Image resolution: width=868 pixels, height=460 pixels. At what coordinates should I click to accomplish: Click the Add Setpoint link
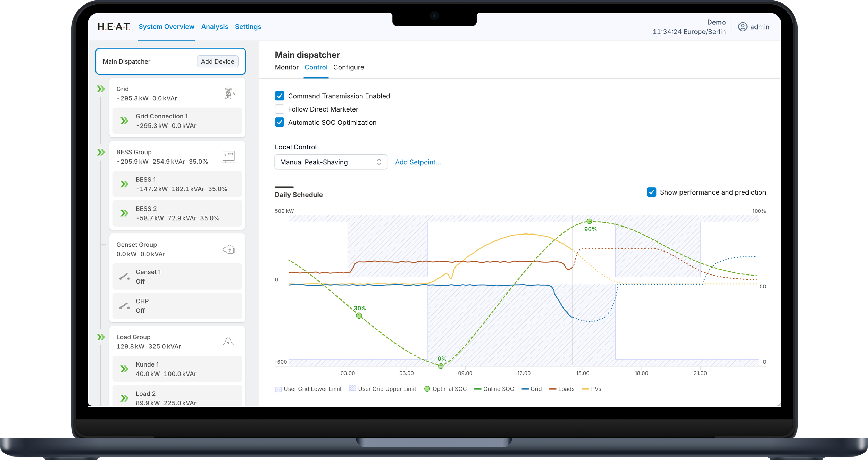pyautogui.click(x=418, y=162)
